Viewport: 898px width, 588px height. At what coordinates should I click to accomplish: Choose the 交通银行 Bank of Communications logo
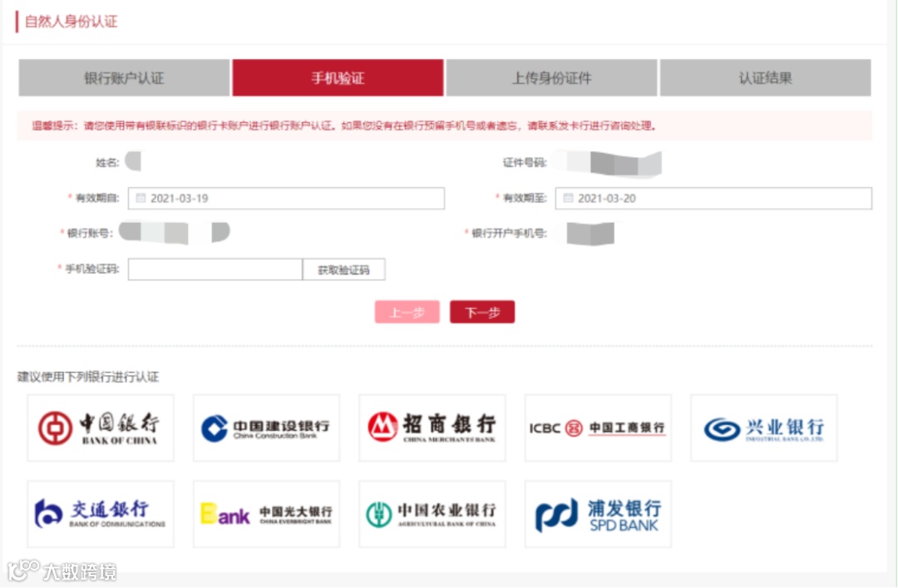tap(101, 514)
